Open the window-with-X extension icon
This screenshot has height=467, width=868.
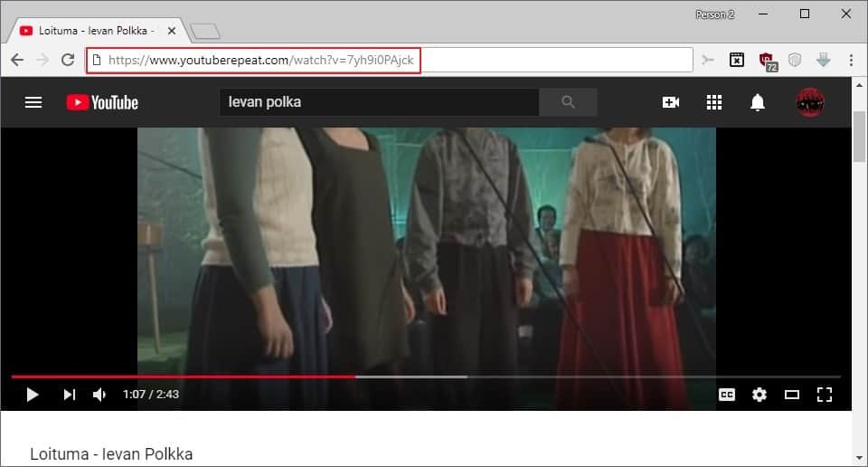coord(736,59)
